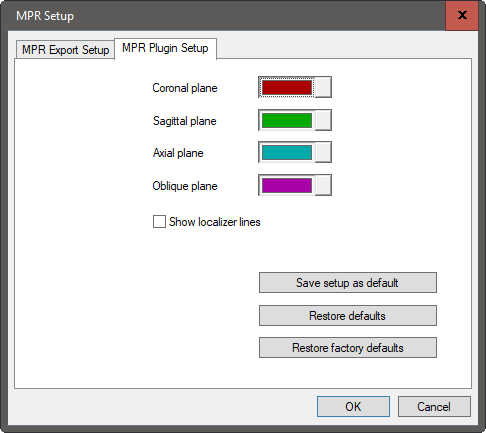
Task: Open the small button beside Oblique color
Action: (x=323, y=185)
